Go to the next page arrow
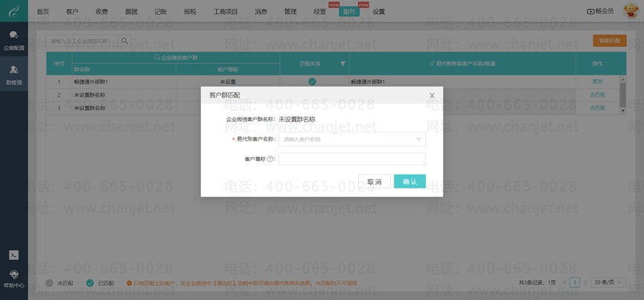 (585, 282)
